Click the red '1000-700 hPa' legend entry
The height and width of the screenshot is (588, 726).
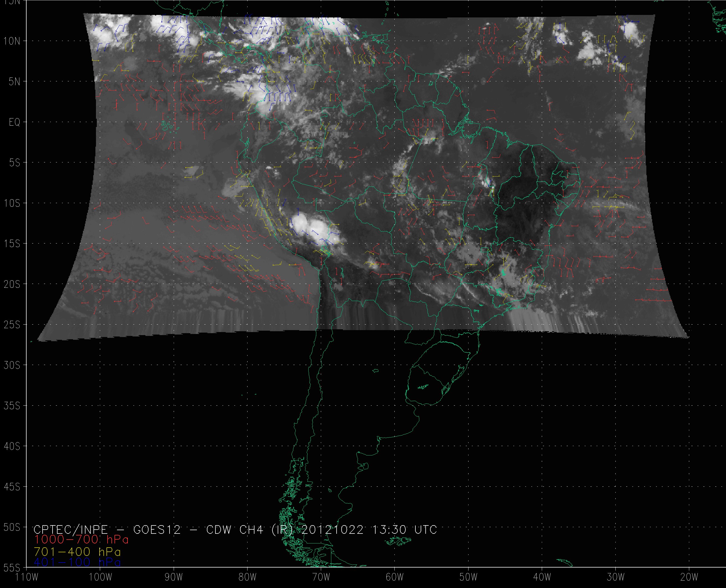81,540
